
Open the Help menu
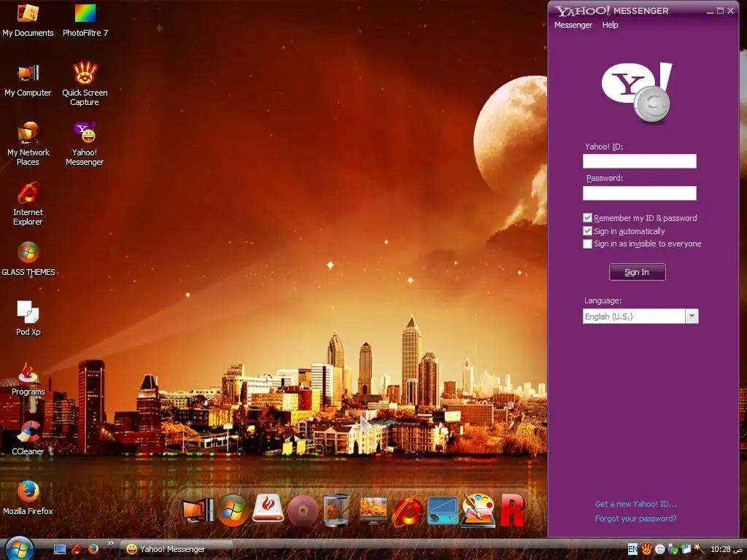pyautogui.click(x=611, y=25)
